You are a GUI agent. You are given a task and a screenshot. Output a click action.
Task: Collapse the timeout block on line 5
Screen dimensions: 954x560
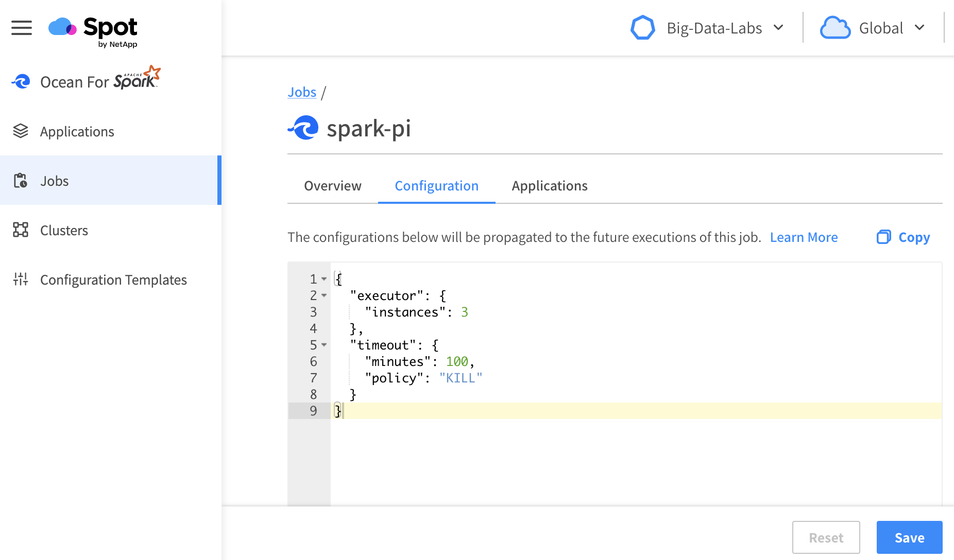[324, 345]
